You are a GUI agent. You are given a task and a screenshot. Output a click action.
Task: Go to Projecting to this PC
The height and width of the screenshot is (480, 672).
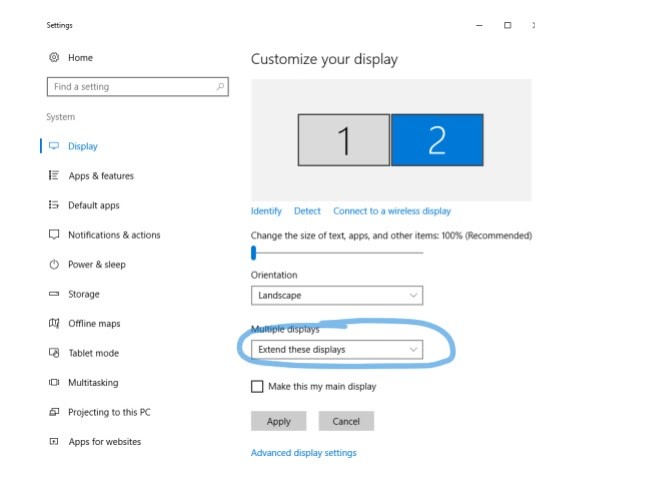coord(108,412)
